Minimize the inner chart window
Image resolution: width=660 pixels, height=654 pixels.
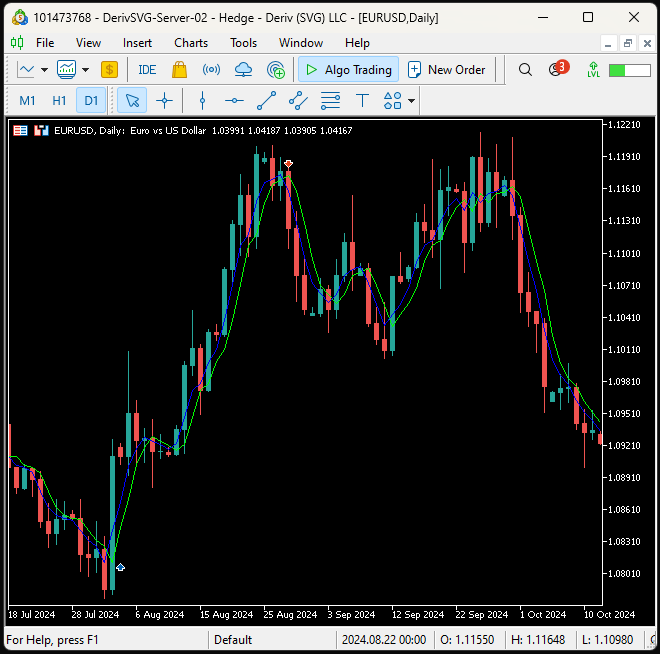coord(608,43)
